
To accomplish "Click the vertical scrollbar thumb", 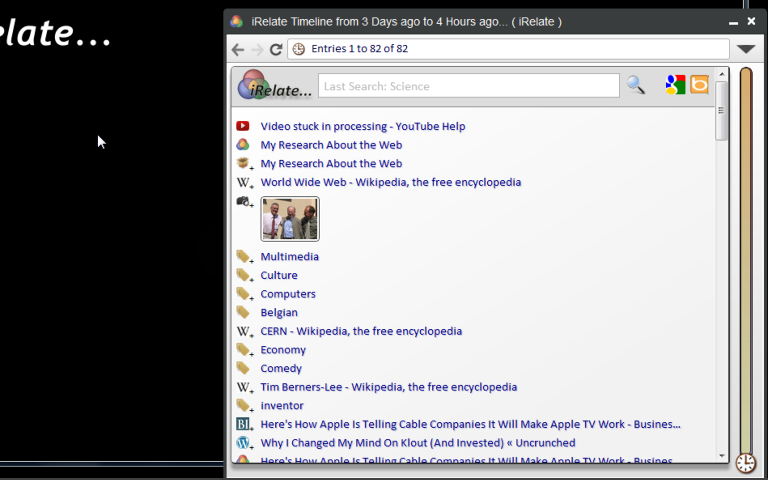I will [721, 111].
